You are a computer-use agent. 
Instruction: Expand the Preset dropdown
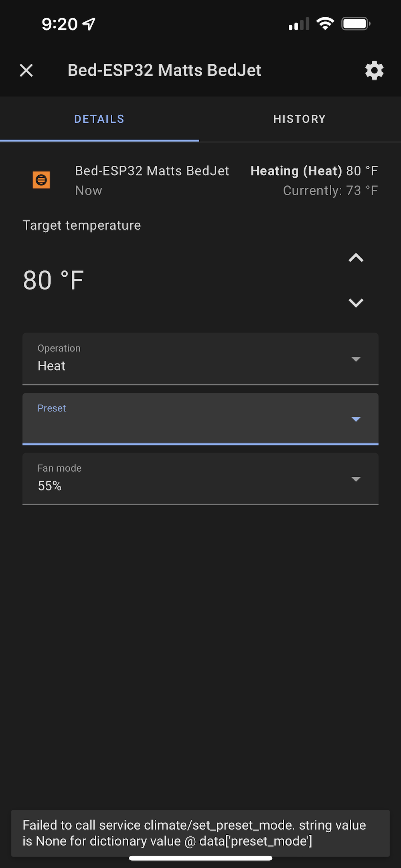click(x=200, y=419)
